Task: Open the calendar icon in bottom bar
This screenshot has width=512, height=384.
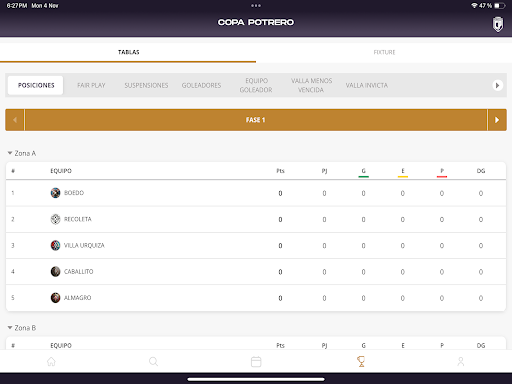Action: tap(256, 361)
